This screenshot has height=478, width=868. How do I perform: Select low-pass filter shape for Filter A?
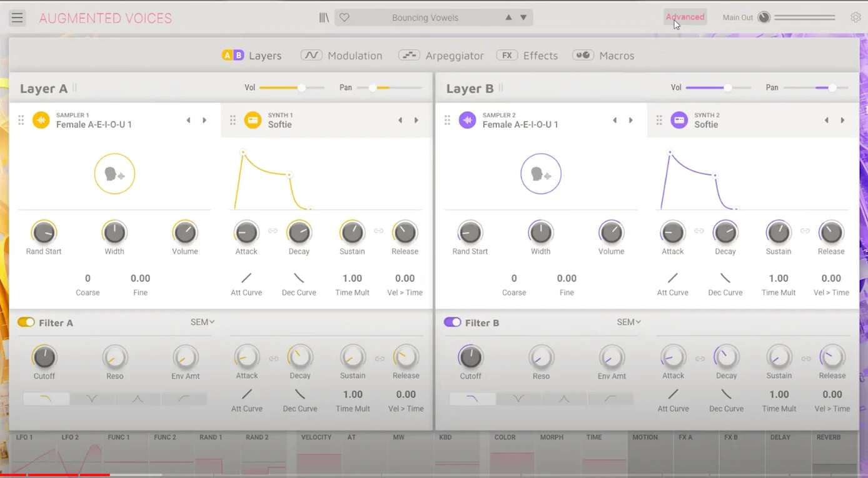pos(46,399)
